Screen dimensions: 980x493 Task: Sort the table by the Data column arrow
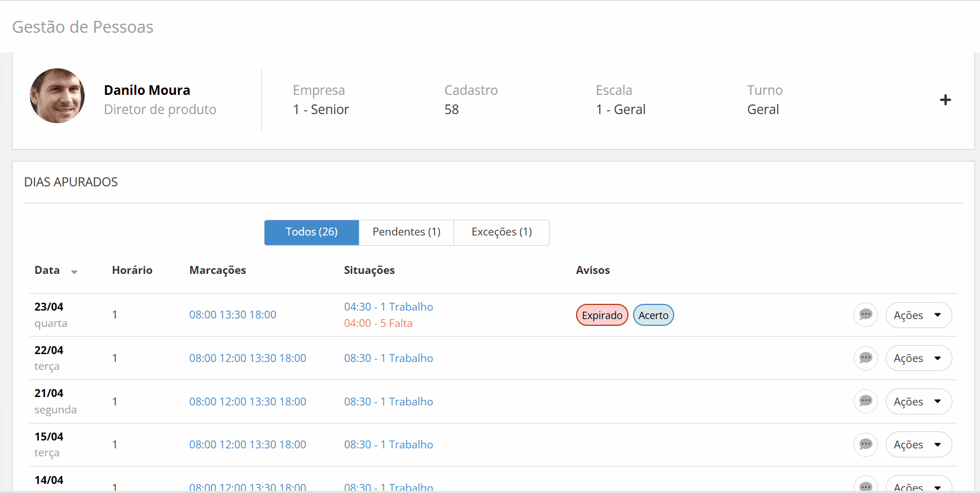(x=74, y=272)
